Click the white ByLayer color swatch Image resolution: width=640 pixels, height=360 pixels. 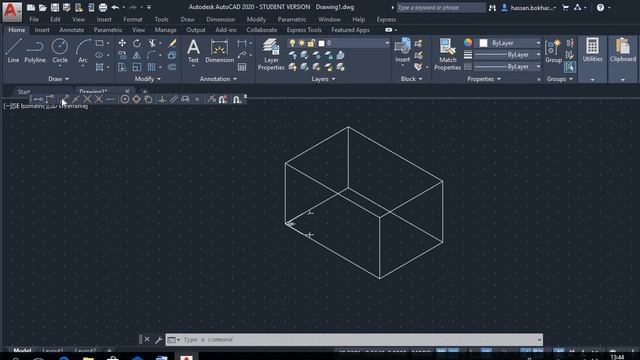click(x=483, y=43)
